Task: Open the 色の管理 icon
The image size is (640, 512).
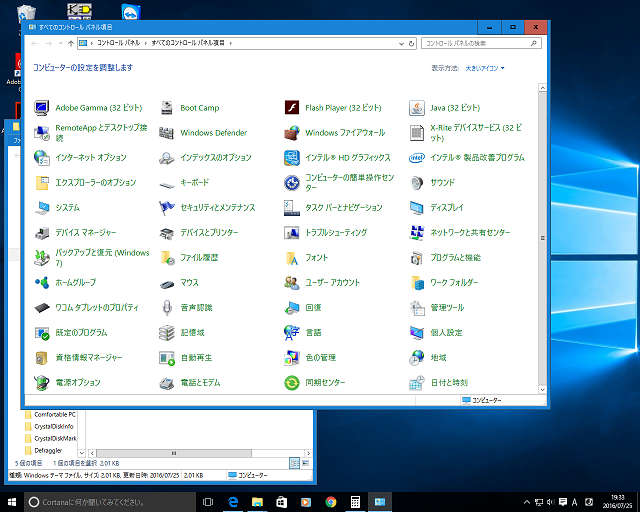Action: pos(291,358)
